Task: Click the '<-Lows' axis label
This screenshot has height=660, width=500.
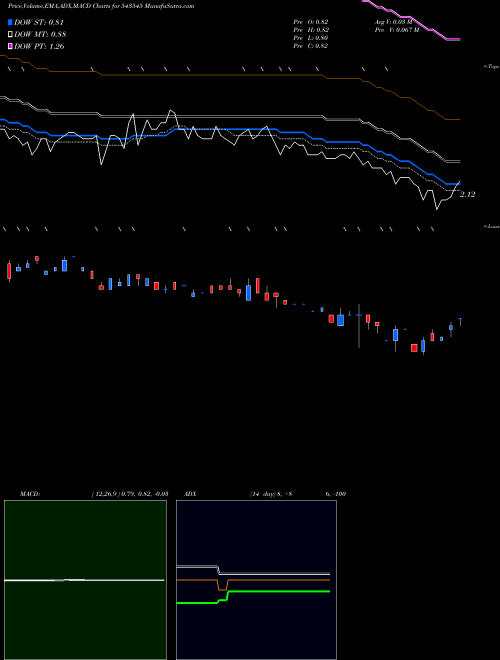Action: pos(492,226)
